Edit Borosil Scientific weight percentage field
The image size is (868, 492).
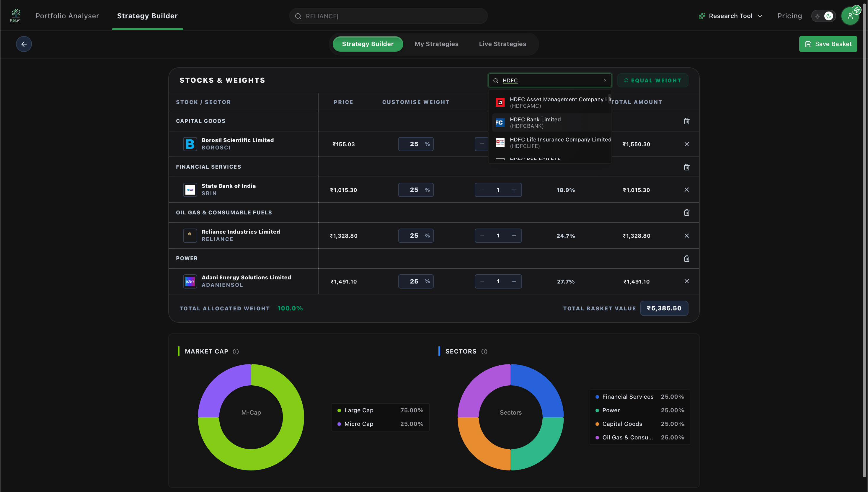click(416, 144)
